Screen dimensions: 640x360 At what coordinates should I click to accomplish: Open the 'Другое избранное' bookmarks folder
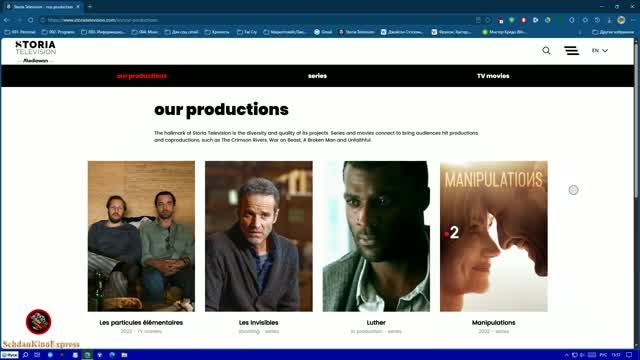(613, 32)
